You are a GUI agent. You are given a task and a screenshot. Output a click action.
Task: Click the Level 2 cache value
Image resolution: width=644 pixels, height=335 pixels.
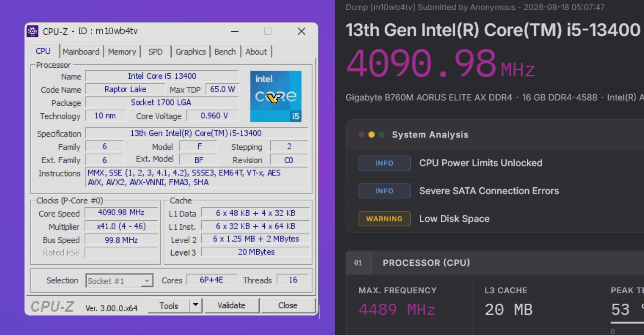(x=256, y=239)
